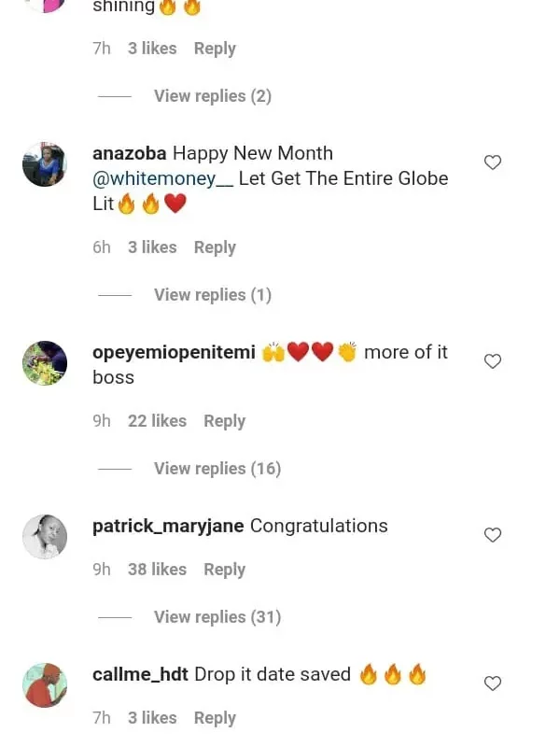Reply to patrick_maryjane's comment

[x=224, y=570]
